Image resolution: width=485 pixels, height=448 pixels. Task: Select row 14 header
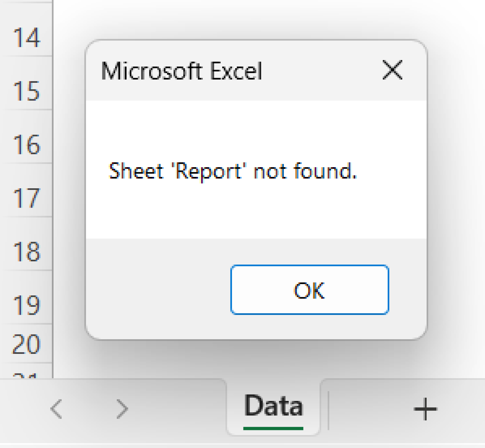point(27,38)
